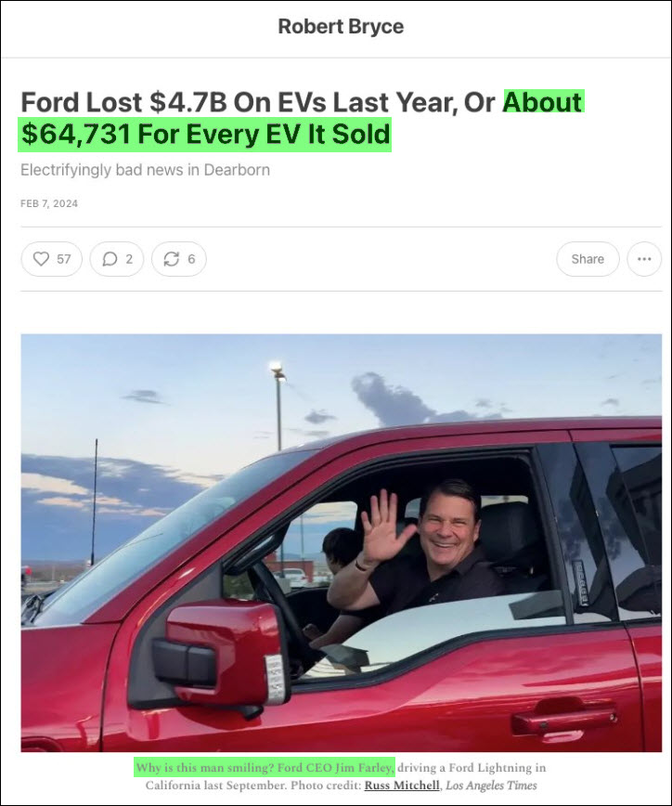
Task: Click the like count 57
Action: click(x=64, y=259)
